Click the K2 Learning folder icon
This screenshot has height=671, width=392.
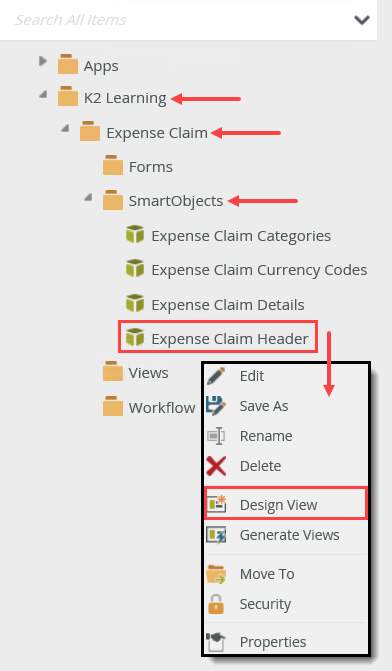[68, 97]
